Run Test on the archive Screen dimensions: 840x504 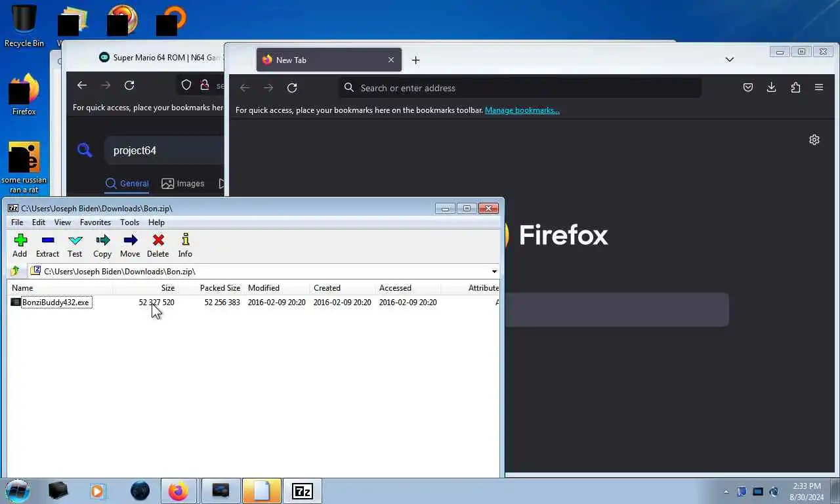click(x=75, y=245)
